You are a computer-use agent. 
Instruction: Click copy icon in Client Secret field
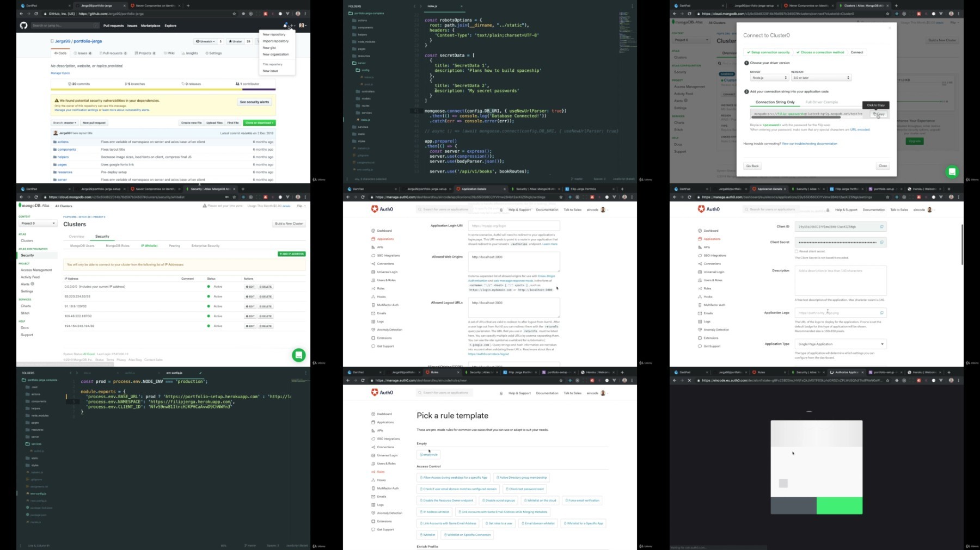coord(881,243)
